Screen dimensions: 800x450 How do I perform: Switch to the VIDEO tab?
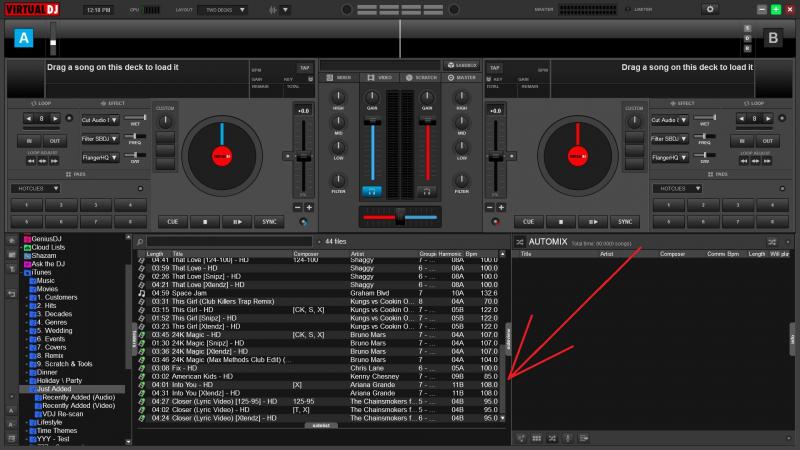[x=380, y=78]
